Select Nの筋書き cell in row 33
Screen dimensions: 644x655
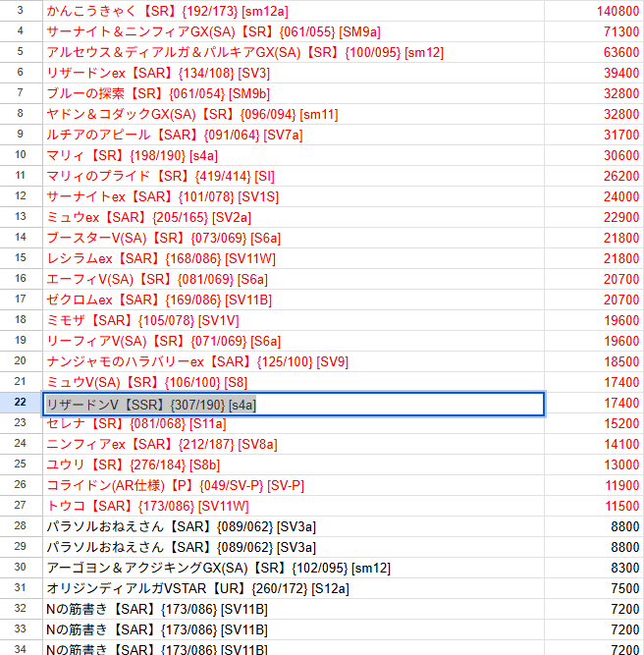point(294,629)
